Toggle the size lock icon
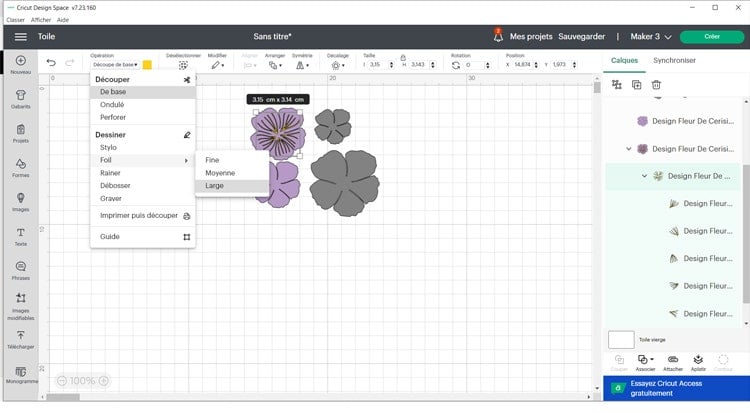Screen dimensions: 750x413 coord(403,57)
